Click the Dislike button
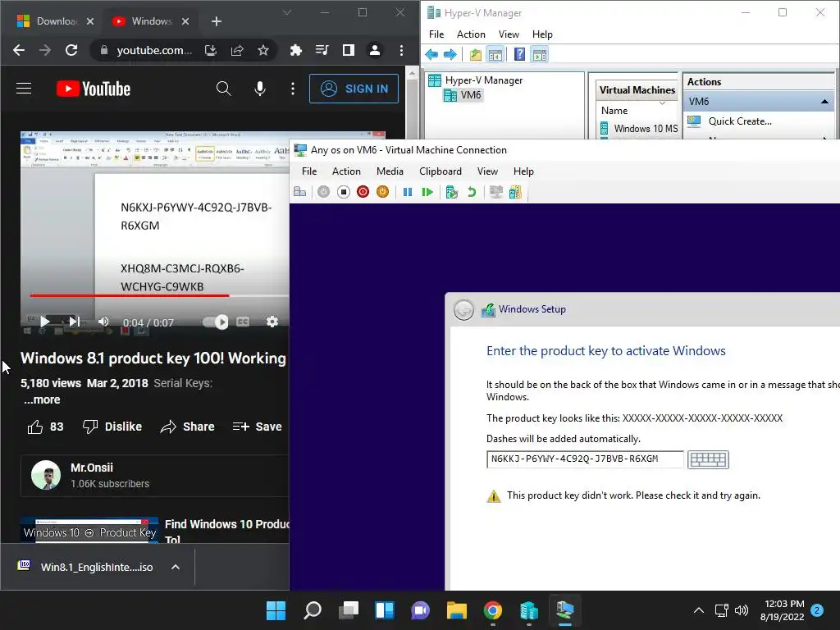 112,427
